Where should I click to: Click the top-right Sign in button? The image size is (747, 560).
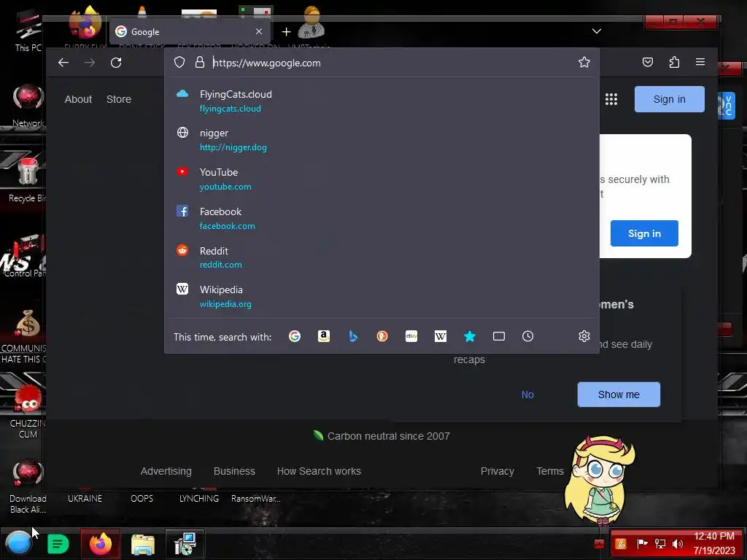[670, 99]
